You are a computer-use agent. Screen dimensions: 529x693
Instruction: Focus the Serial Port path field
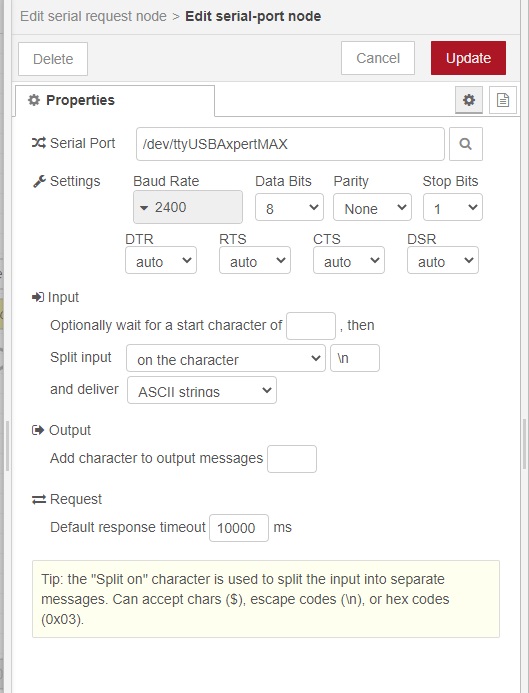point(290,144)
